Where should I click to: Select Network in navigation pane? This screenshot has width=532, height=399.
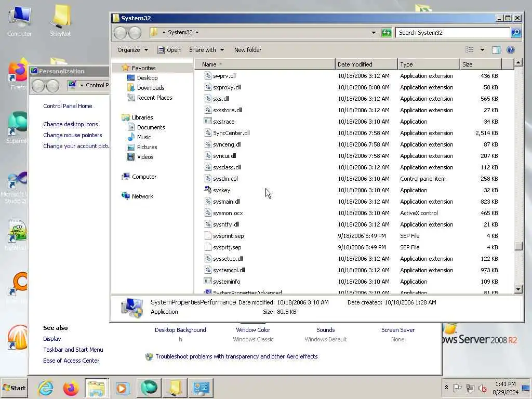coord(137,196)
